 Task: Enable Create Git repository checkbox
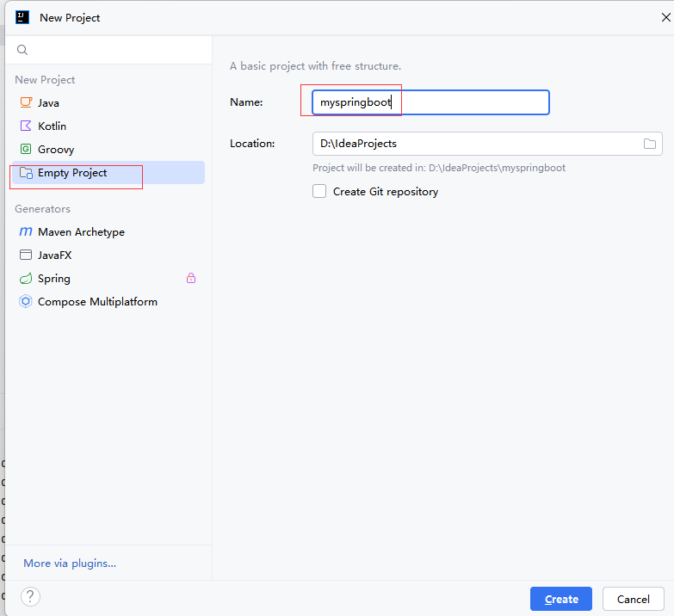tap(319, 192)
